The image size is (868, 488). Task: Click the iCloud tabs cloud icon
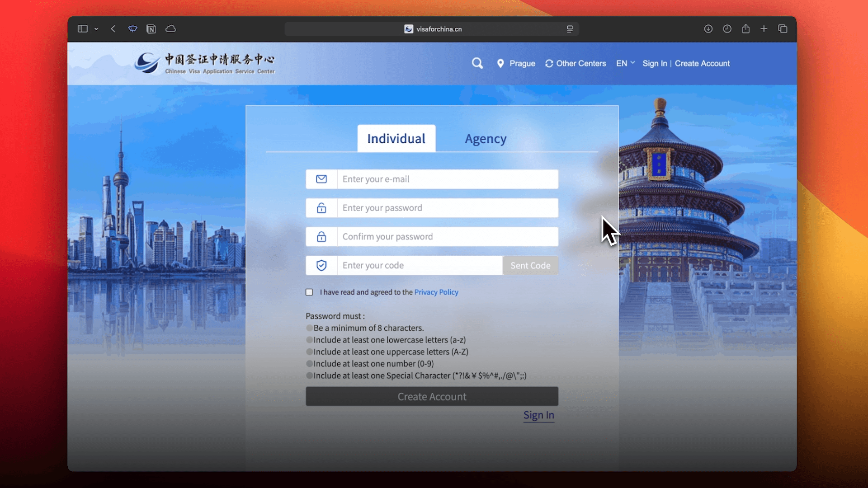(x=170, y=29)
